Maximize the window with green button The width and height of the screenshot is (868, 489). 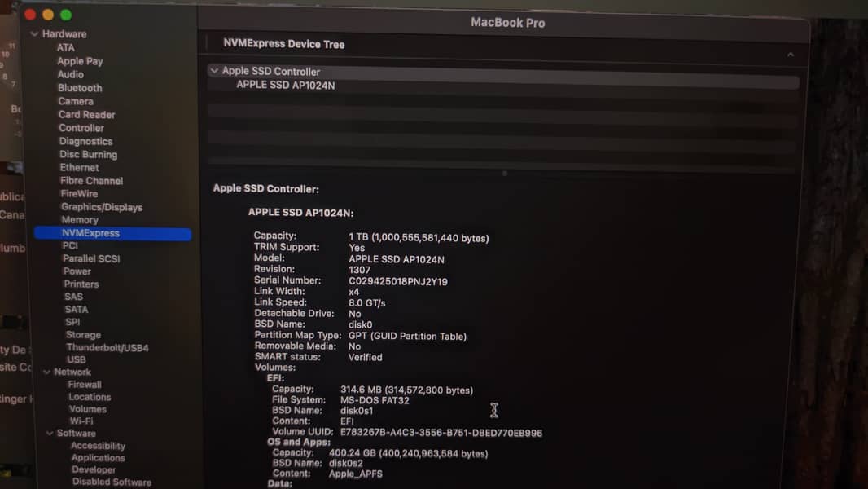[x=66, y=15]
